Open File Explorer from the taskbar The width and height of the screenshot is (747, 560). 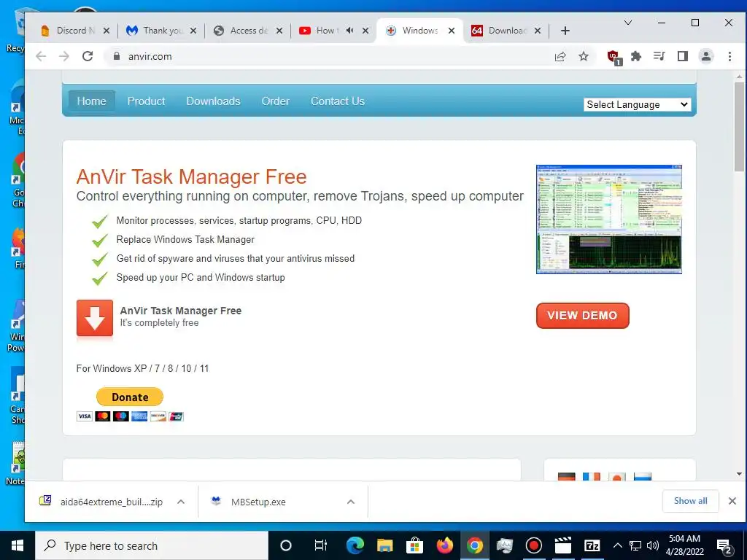(x=384, y=545)
